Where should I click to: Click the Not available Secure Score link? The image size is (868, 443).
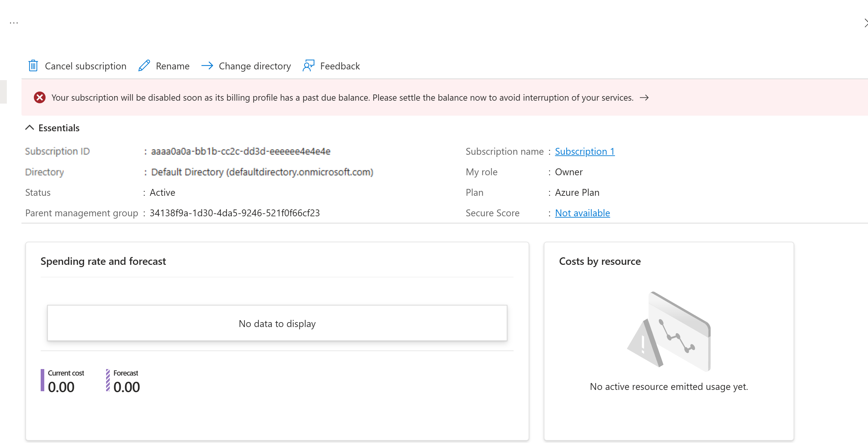click(582, 213)
